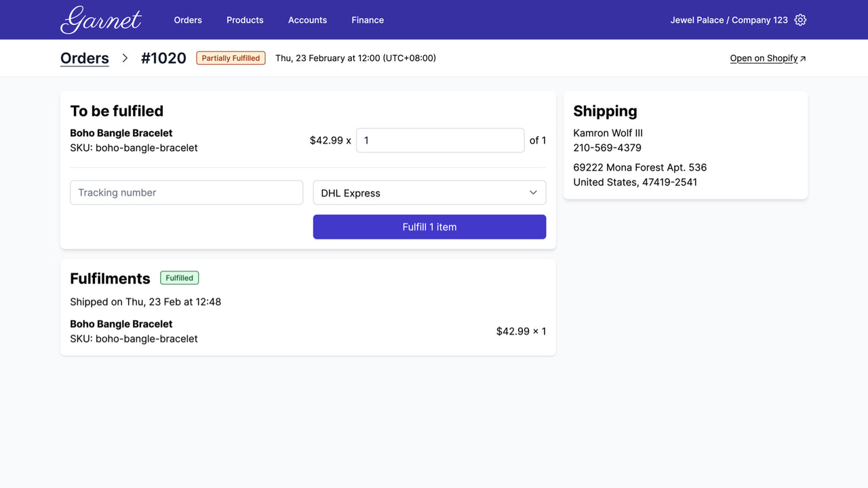Click the Fulfilled status badge
Image resolution: width=868 pixels, height=488 pixels.
click(179, 277)
